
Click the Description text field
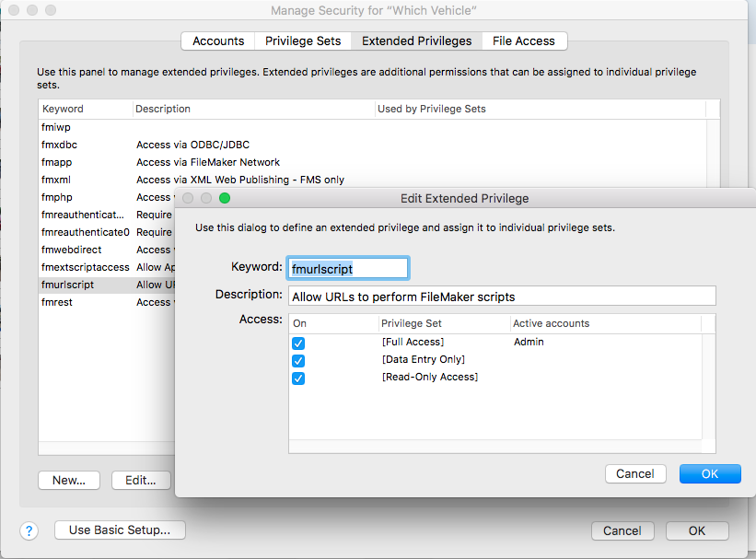pyautogui.click(x=502, y=297)
